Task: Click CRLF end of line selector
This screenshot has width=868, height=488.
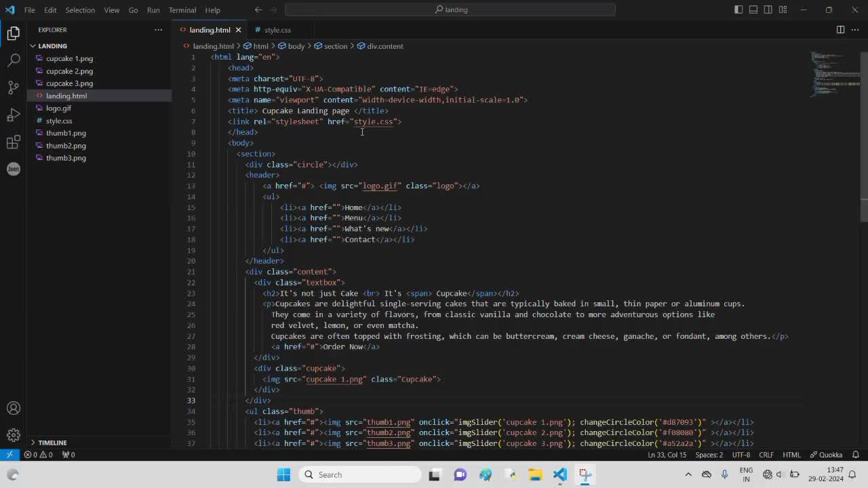Action: tap(766, 455)
